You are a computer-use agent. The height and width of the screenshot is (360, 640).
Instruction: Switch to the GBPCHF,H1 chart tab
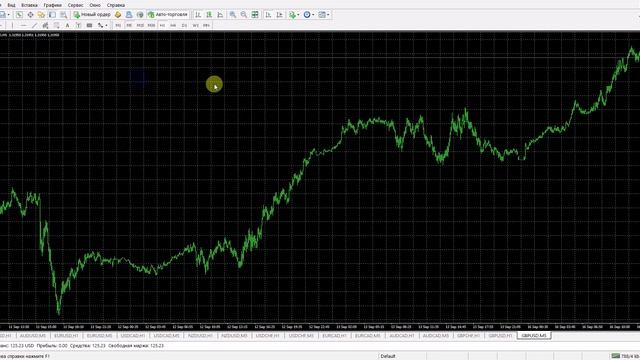(469, 336)
